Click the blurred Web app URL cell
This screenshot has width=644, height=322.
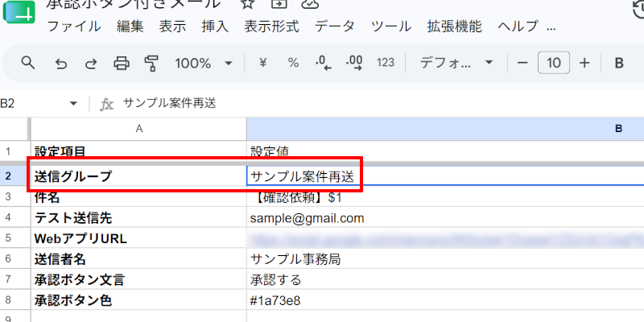coord(445,238)
